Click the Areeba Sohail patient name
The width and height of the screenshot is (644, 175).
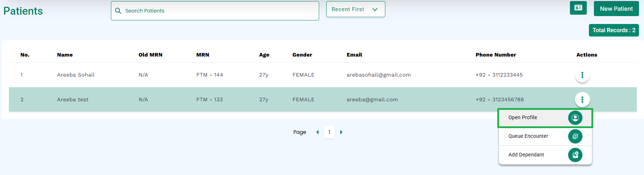point(76,75)
